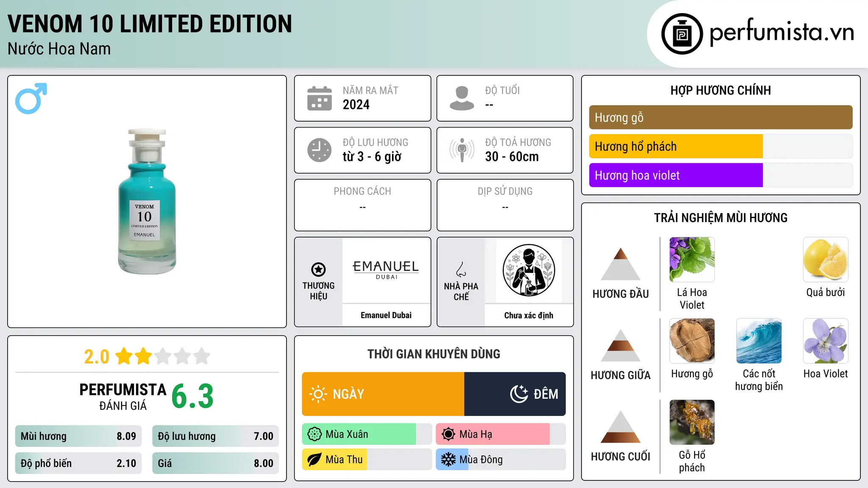
Task: Click the green 6.3 Perfumista score
Action: pyautogui.click(x=192, y=396)
